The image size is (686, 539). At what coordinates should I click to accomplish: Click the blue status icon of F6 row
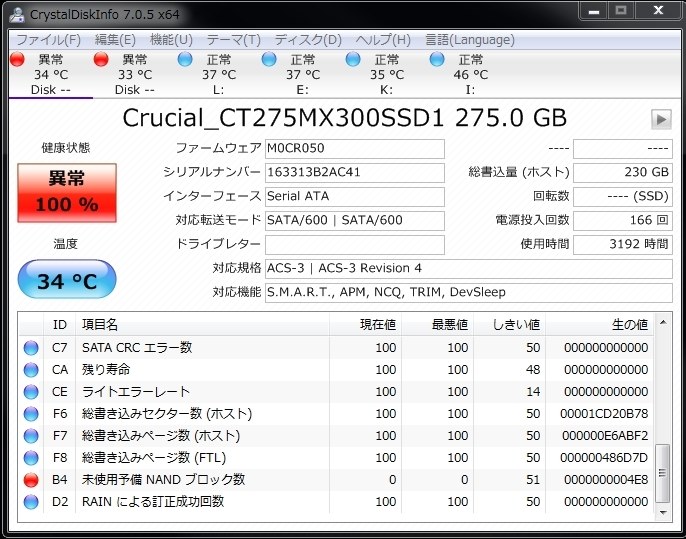pos(31,414)
